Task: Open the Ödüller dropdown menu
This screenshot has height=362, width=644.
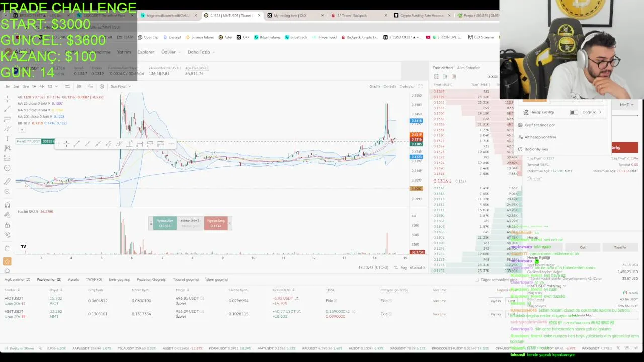Action: (170, 52)
